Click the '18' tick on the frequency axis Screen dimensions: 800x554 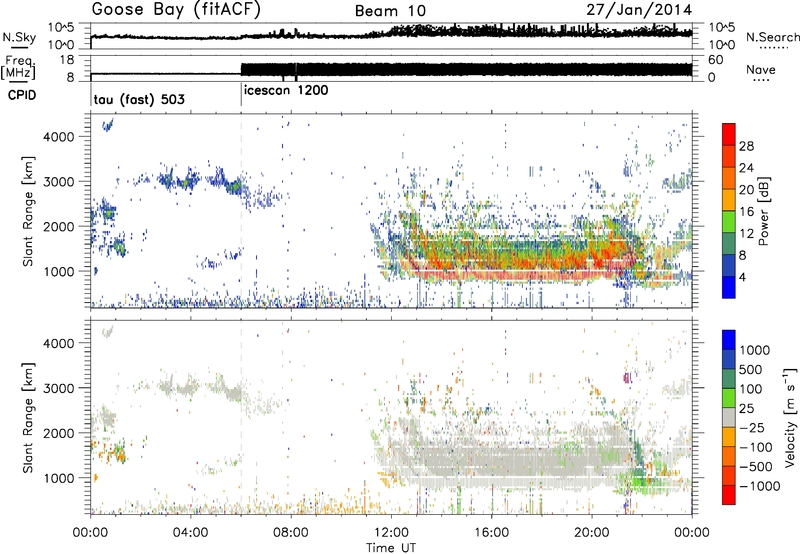point(67,60)
